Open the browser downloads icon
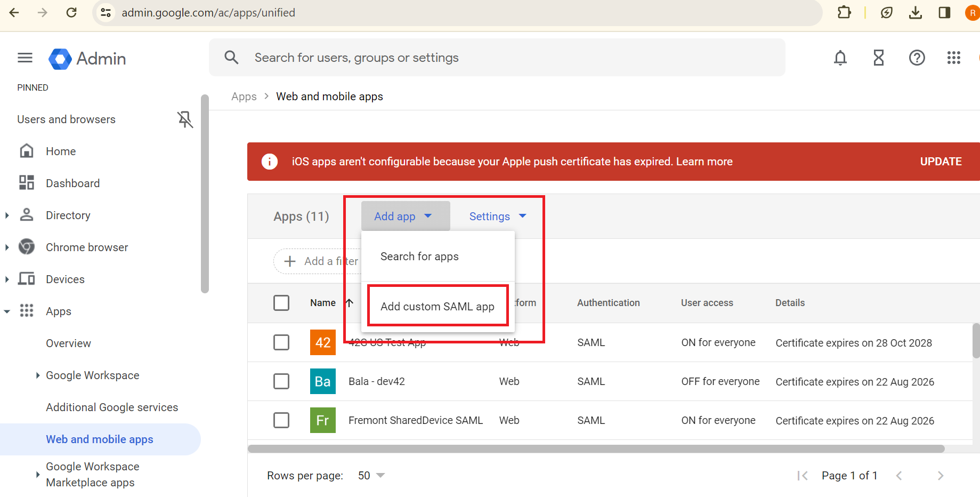 916,12
